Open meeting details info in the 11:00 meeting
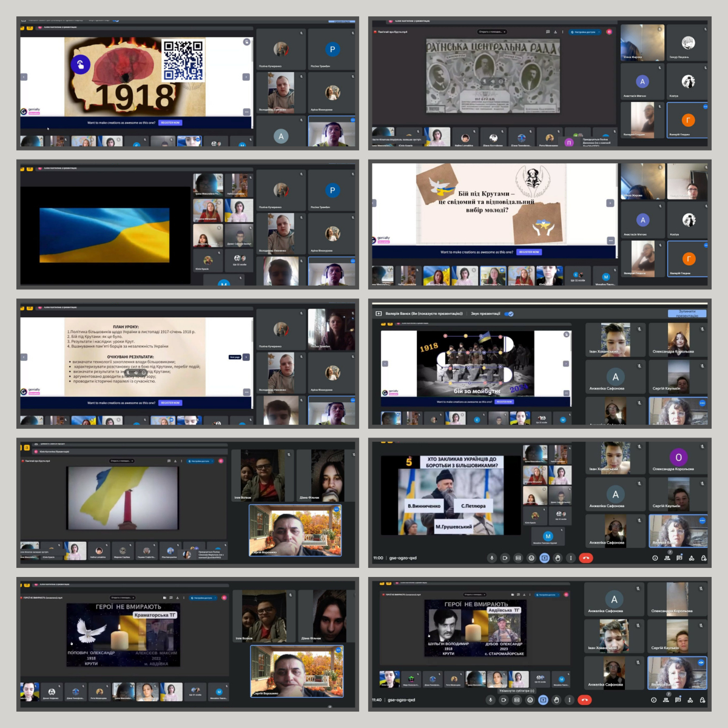This screenshot has width=728, height=728. coord(655,558)
